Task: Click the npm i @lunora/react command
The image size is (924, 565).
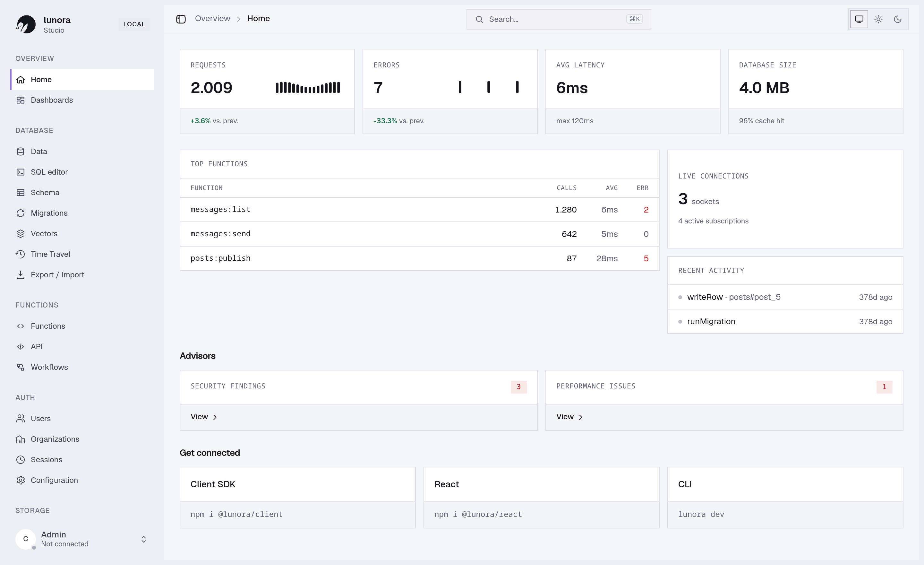Action: tap(478, 514)
